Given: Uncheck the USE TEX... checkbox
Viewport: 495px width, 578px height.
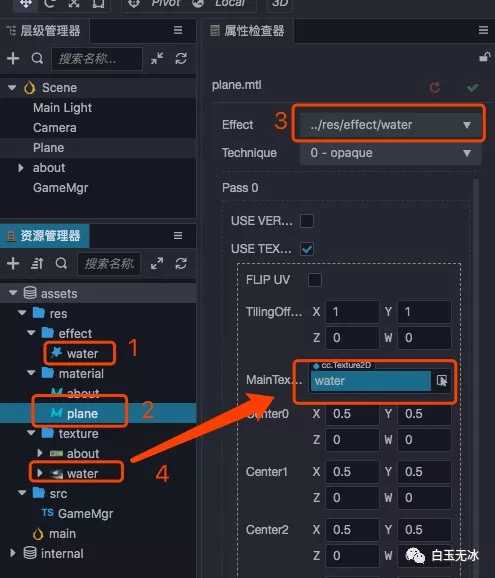Looking at the screenshot, I should click(x=307, y=249).
